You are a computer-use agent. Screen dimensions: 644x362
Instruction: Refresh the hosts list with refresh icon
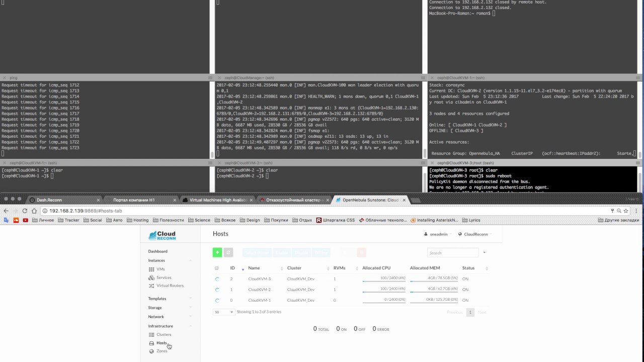click(x=228, y=252)
